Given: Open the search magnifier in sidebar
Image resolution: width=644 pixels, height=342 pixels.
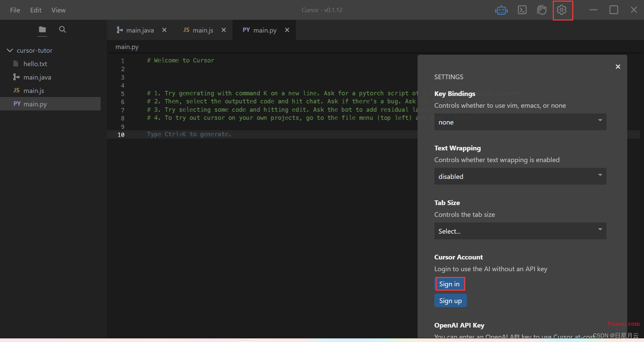Looking at the screenshot, I should tap(62, 30).
